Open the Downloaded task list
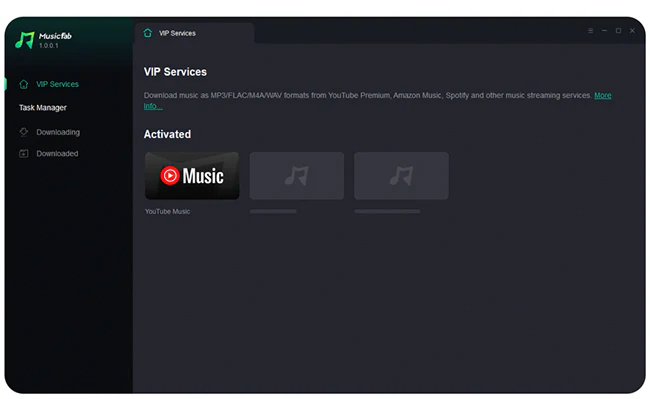Screen dimensions: 650x399 tap(57, 153)
